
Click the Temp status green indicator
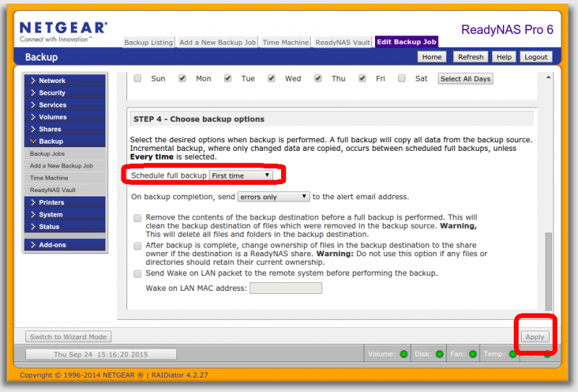point(512,354)
